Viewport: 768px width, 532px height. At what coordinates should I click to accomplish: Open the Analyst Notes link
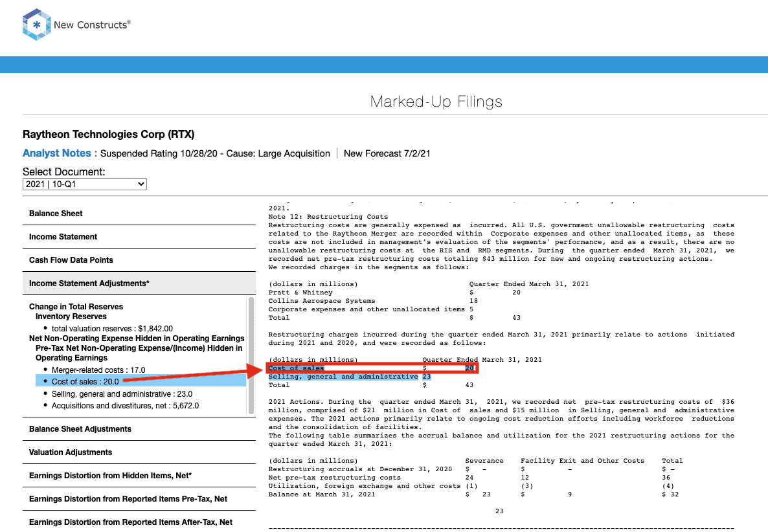[x=57, y=153]
